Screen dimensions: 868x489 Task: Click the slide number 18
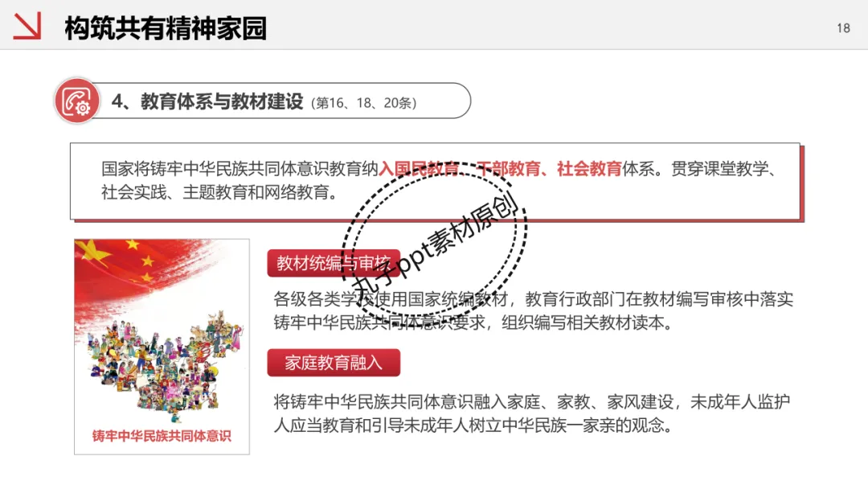(x=843, y=28)
